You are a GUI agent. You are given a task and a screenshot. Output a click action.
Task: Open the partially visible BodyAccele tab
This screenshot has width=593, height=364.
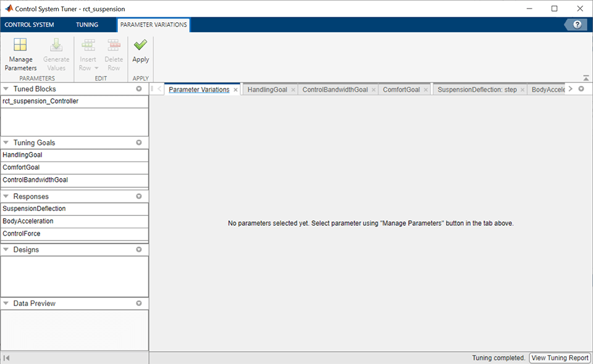(548, 89)
